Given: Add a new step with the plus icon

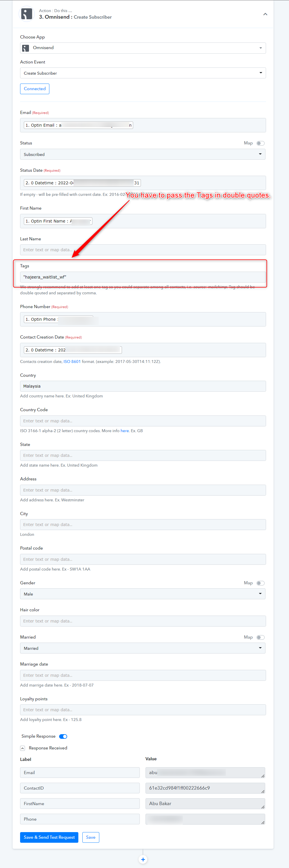Looking at the screenshot, I should 143,859.
